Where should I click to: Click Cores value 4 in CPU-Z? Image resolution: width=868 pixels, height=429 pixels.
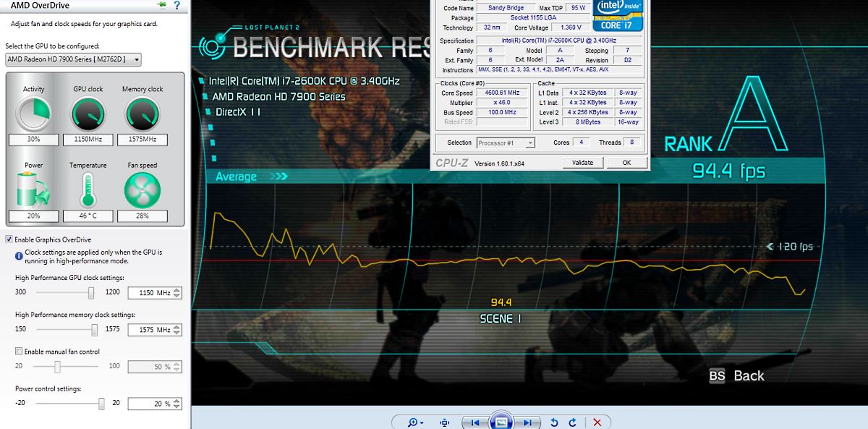(x=580, y=143)
